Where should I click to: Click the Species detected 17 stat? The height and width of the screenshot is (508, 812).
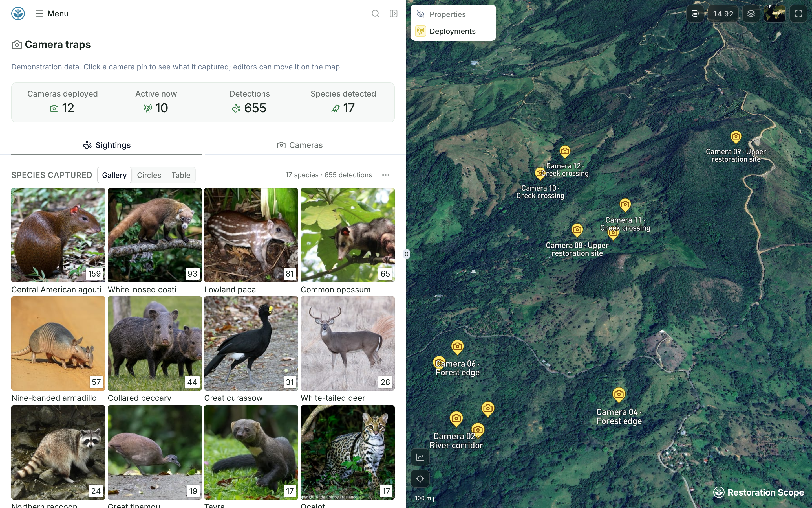coord(343,102)
